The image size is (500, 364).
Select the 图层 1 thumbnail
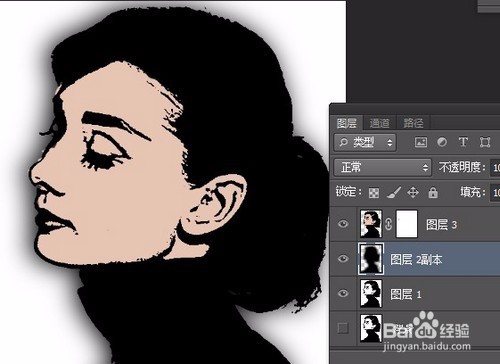[371, 293]
